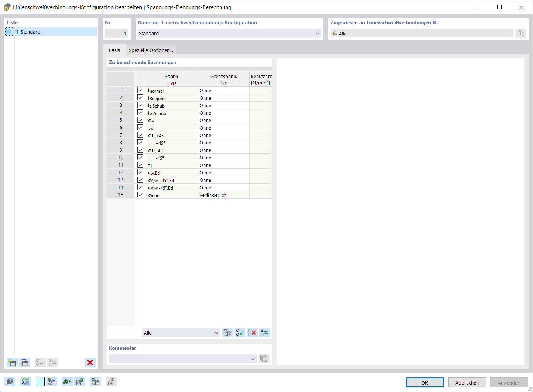Click the new configuration icon in Liste panel

(12, 363)
